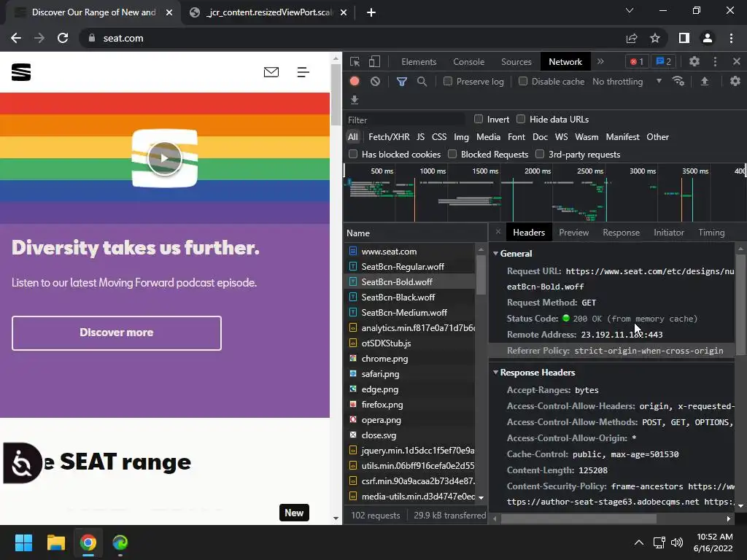The height and width of the screenshot is (560, 747).
Task: Bookmark this page with star
Action: (x=655, y=38)
